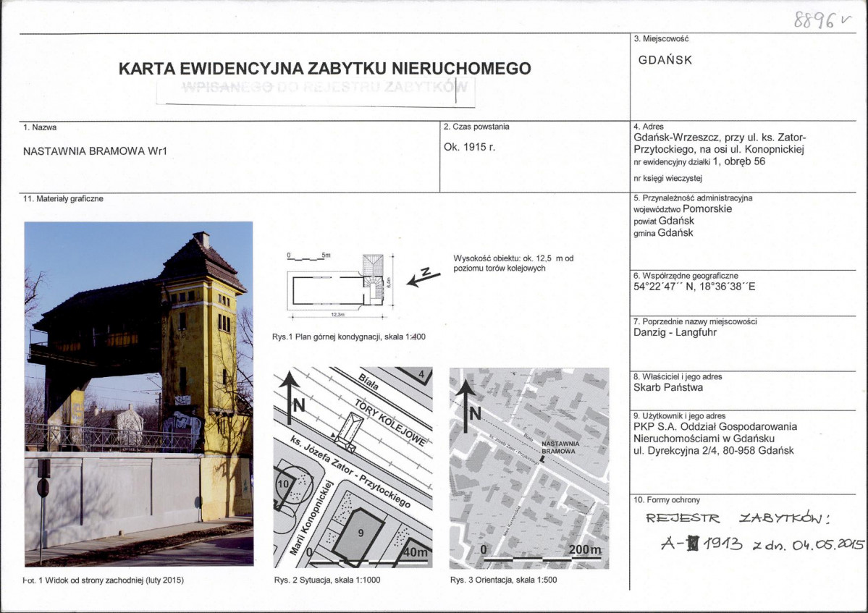Click building number 10 on situation map

[x=283, y=484]
